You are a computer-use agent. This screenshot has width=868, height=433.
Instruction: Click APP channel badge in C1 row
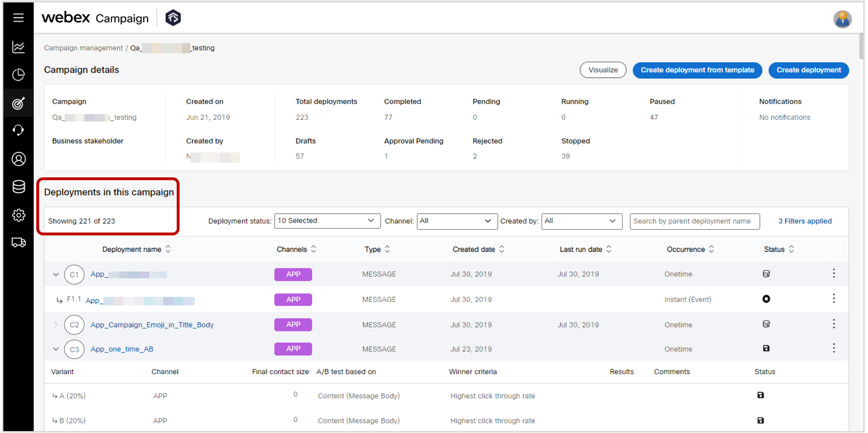293,275
